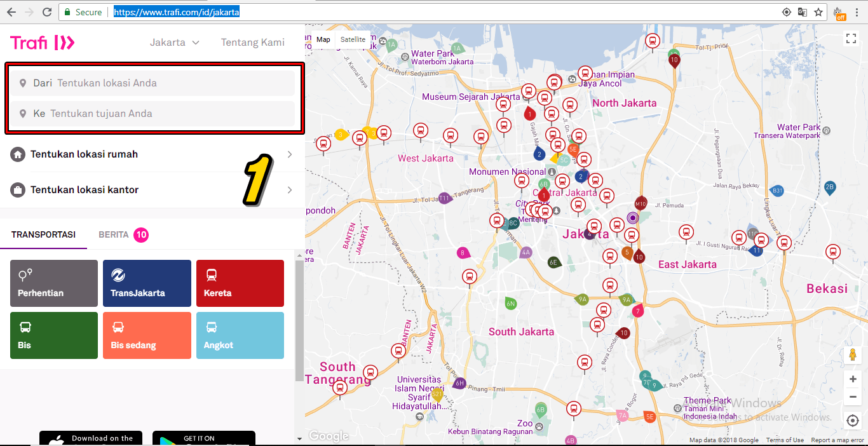868x446 pixels.
Task: Select the 6N green route marker
Action: pos(510,304)
